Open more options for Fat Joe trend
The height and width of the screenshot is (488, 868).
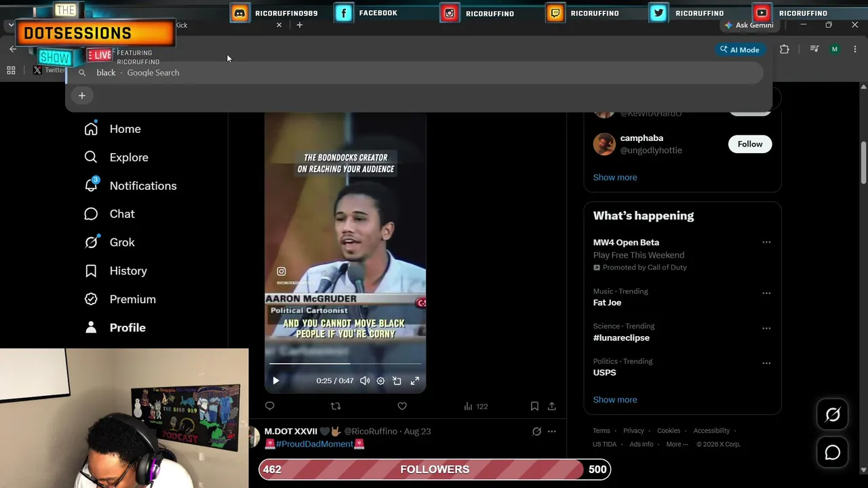pyautogui.click(x=766, y=293)
